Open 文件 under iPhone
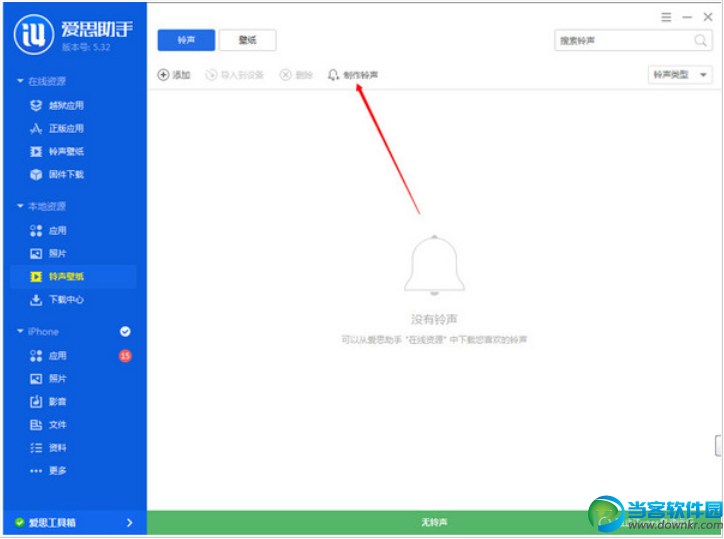724x539 pixels. (48, 425)
